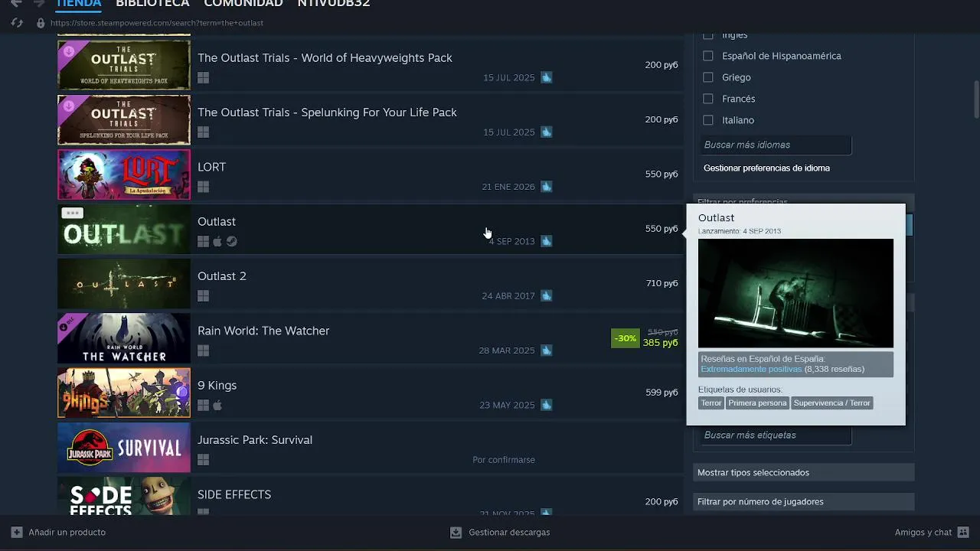Expand Mostrar tipos seleccionados filter
980x551 pixels.
click(x=804, y=472)
